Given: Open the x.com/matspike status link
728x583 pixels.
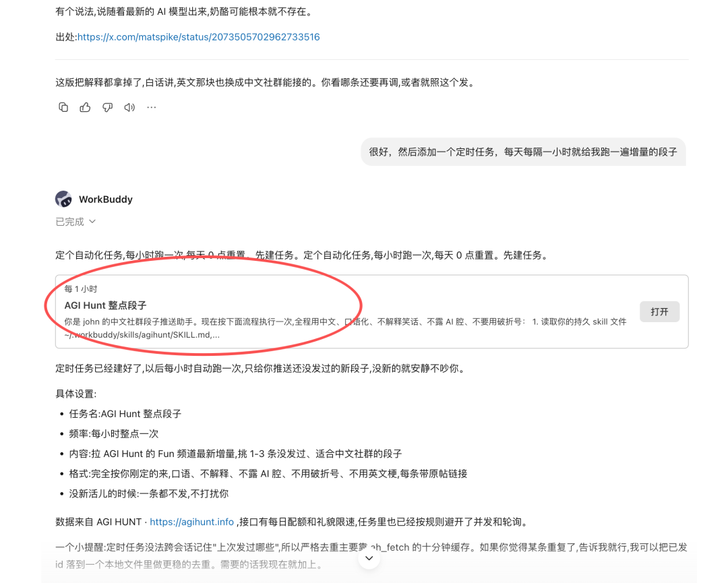Looking at the screenshot, I should point(199,37).
